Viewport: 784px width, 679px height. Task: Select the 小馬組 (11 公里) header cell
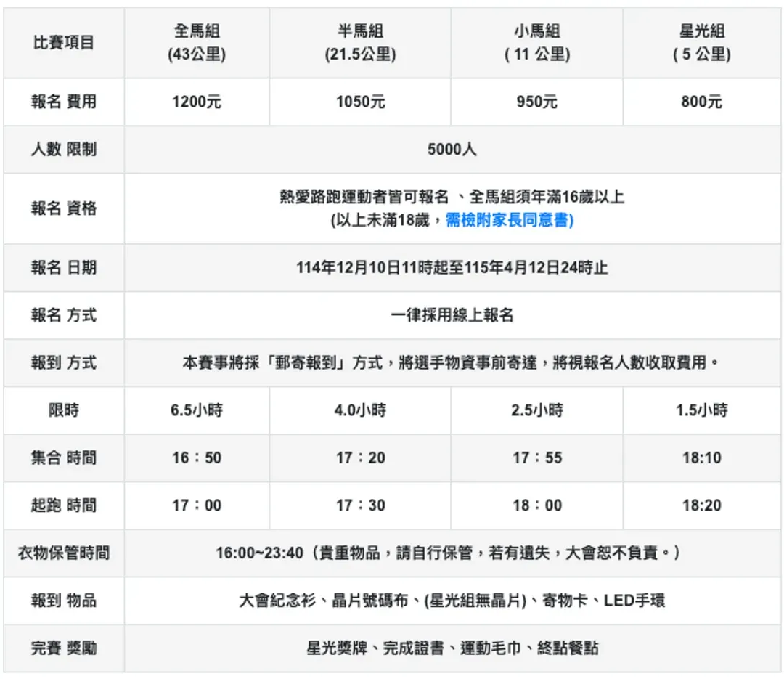537,43
